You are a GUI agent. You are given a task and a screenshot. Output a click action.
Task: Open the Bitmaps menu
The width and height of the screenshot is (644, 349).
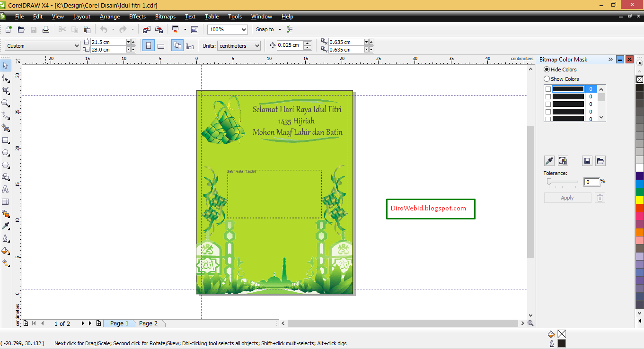tap(165, 17)
